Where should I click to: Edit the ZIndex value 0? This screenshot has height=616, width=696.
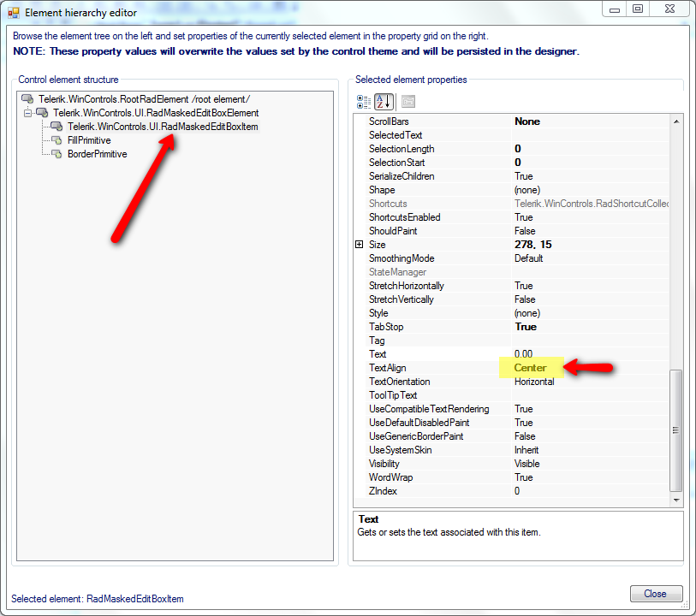pyautogui.click(x=591, y=491)
